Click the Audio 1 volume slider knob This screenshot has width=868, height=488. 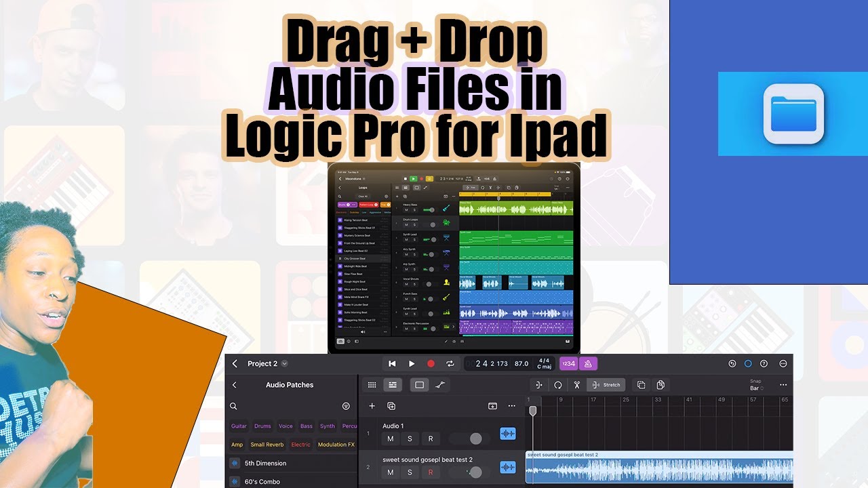point(475,439)
